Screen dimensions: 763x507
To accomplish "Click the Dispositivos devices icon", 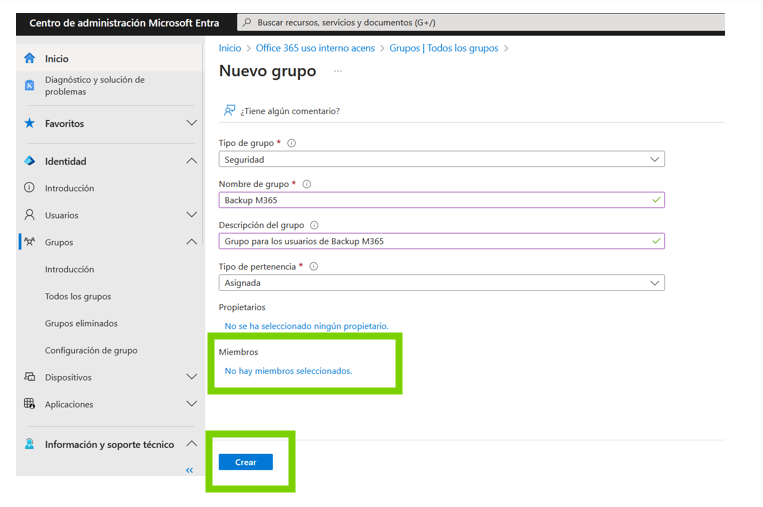I will click(29, 377).
